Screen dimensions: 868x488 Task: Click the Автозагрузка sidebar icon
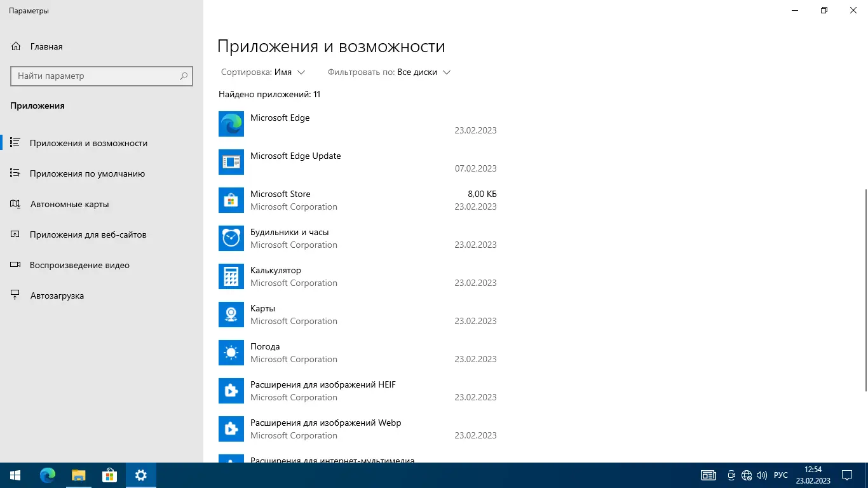[16, 295]
